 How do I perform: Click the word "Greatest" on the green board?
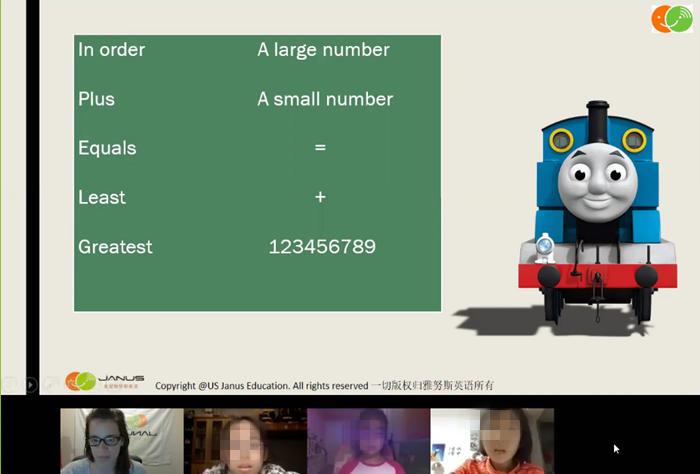pyautogui.click(x=115, y=247)
